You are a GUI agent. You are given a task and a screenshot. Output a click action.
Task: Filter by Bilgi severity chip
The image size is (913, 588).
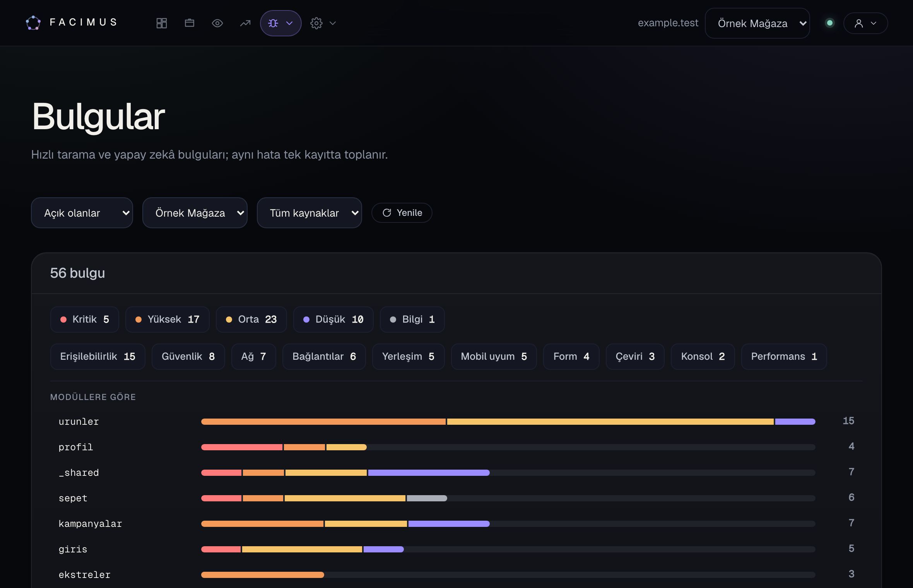tap(412, 320)
